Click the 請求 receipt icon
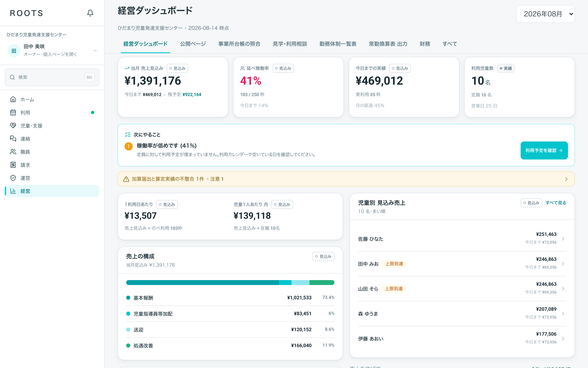The height and width of the screenshot is (368, 588). click(x=13, y=165)
